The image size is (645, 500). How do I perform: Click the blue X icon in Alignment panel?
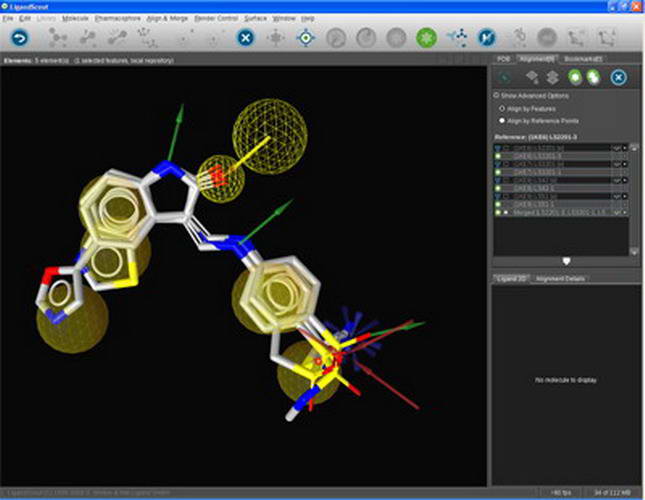(619, 77)
